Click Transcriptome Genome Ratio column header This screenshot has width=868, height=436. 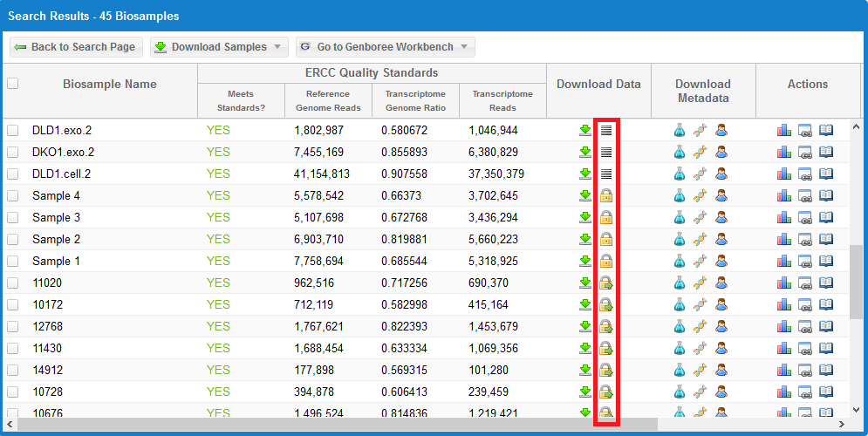coord(415,100)
